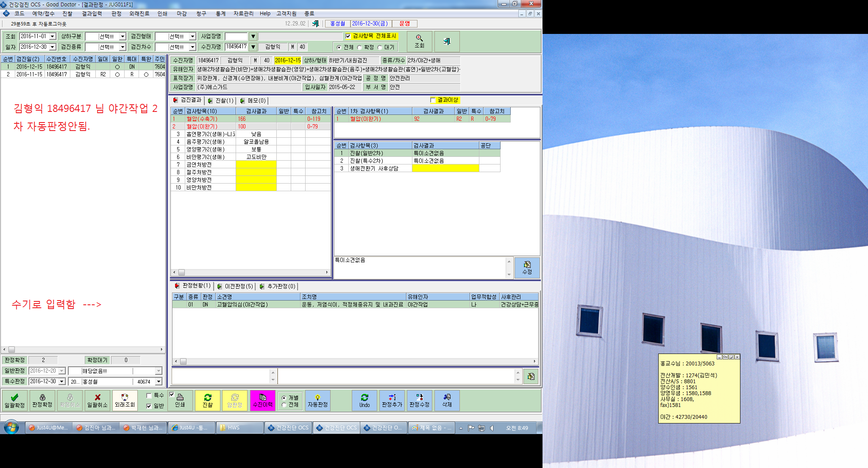This screenshot has height=468, width=868.
Task: Click the yellow 금연처방전 result cell
Action: (256, 164)
